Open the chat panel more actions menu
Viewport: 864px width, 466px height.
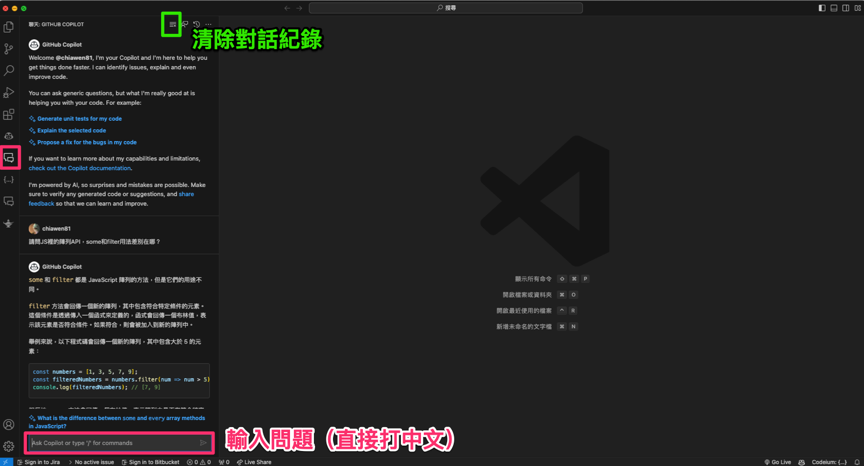(208, 24)
